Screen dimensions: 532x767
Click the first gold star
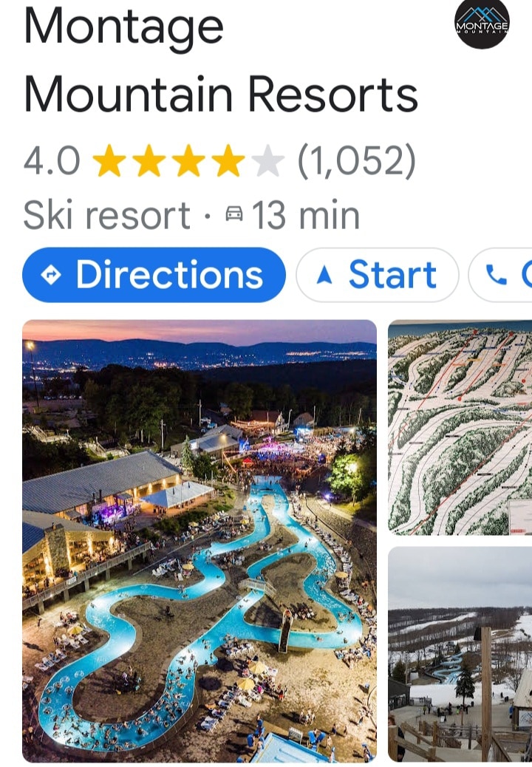coord(109,160)
